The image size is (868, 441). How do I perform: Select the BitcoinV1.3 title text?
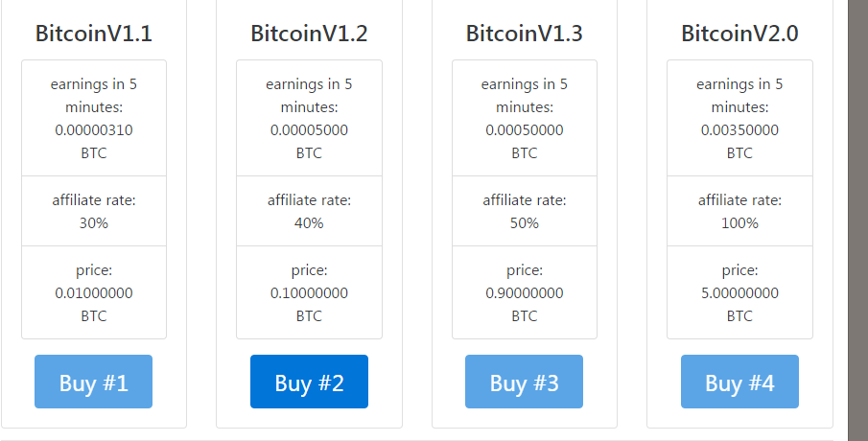[525, 34]
